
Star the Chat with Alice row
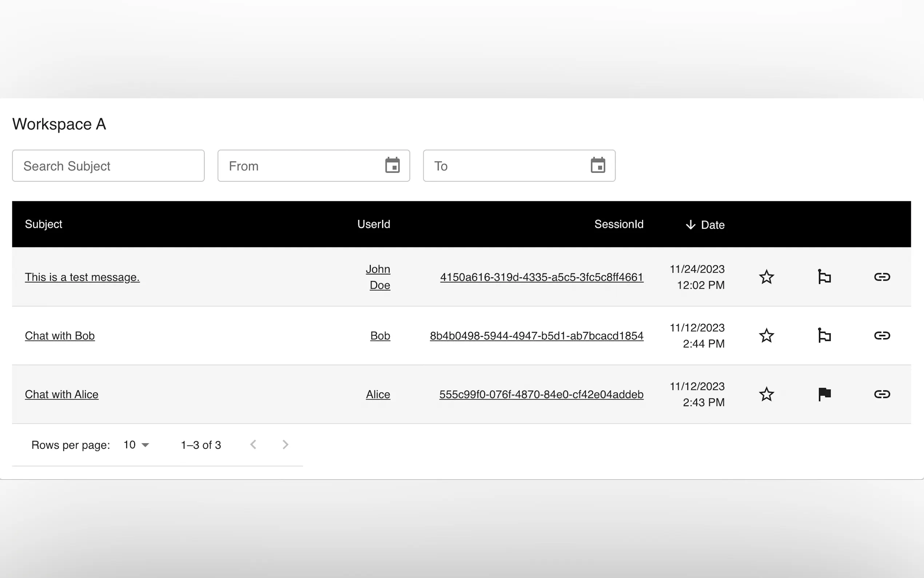(x=766, y=394)
